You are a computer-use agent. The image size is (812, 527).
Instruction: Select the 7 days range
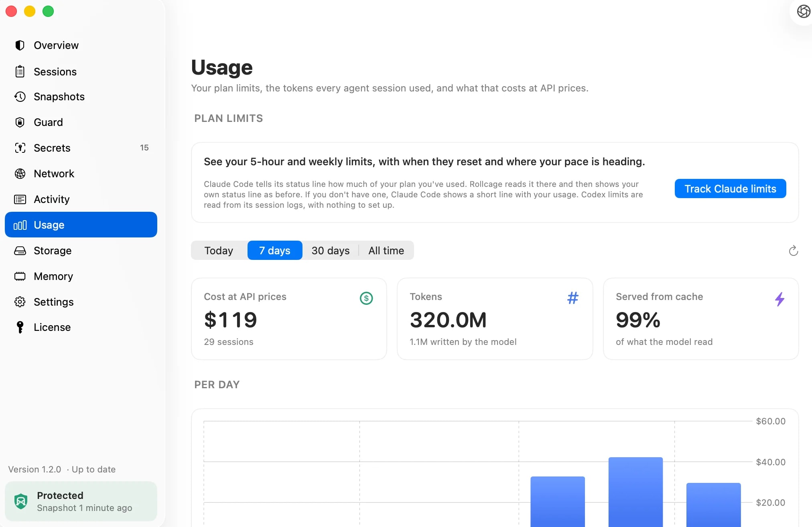(275, 250)
